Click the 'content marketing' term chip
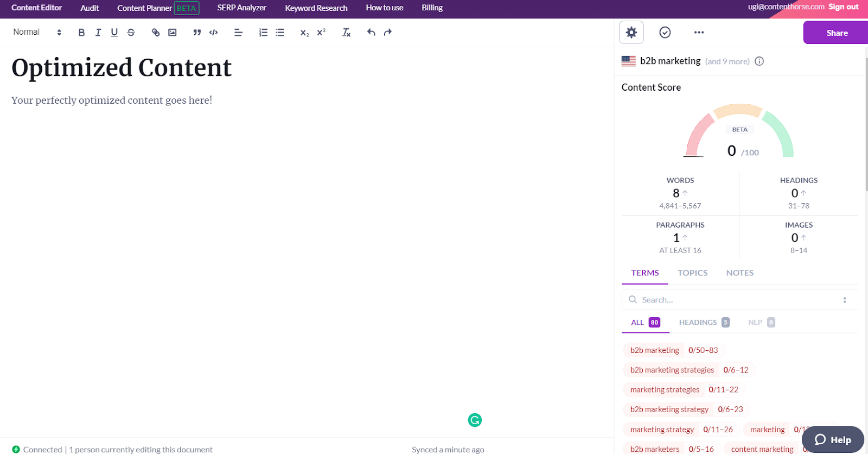868x454 pixels. (762, 449)
